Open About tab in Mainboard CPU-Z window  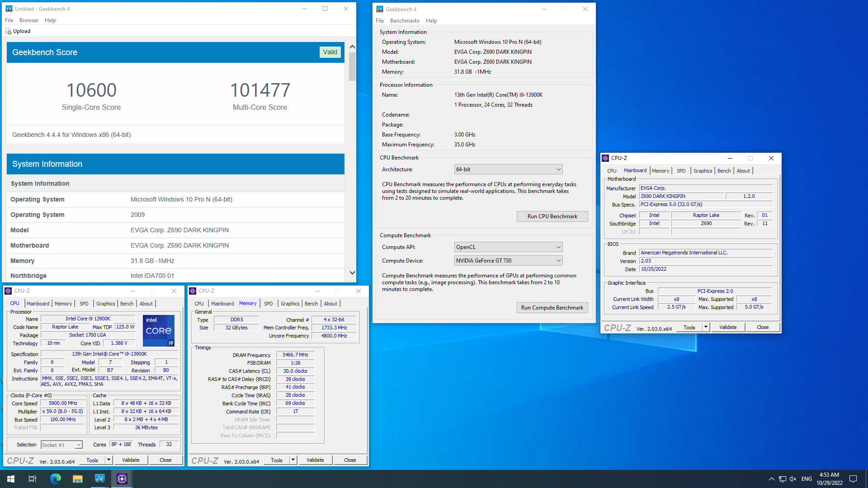743,171
